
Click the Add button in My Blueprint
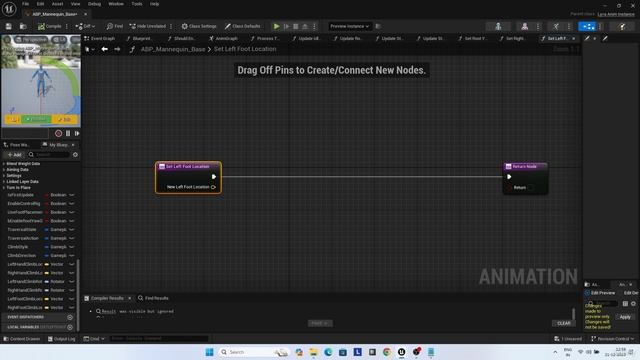pos(14,155)
